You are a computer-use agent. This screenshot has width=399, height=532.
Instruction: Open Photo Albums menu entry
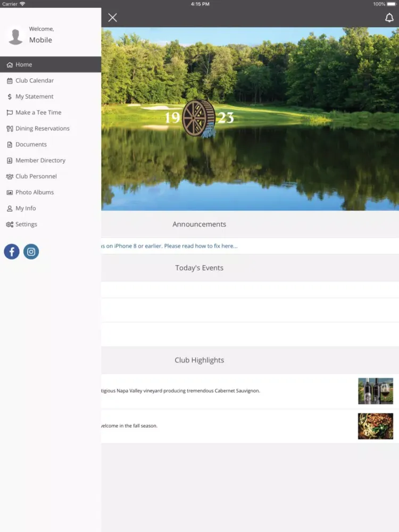pyautogui.click(x=51, y=192)
